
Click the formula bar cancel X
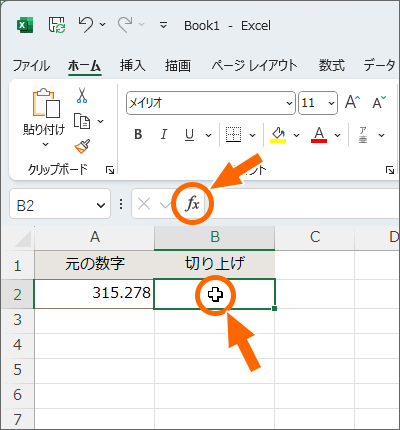(x=144, y=204)
